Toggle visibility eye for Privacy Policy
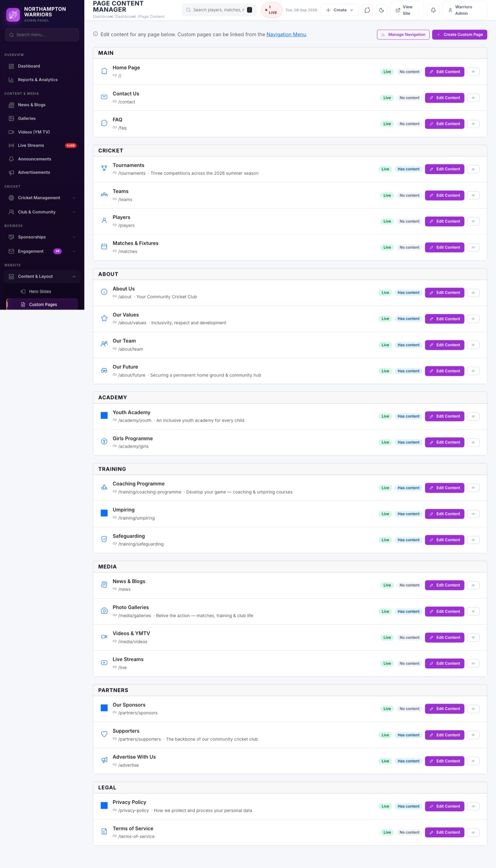Screen dimensions: 496x868 tap(473, 806)
